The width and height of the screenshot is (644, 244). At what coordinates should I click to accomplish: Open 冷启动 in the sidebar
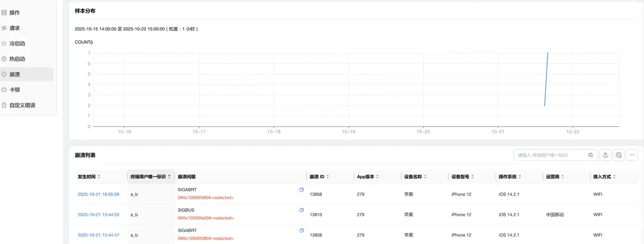pos(17,44)
